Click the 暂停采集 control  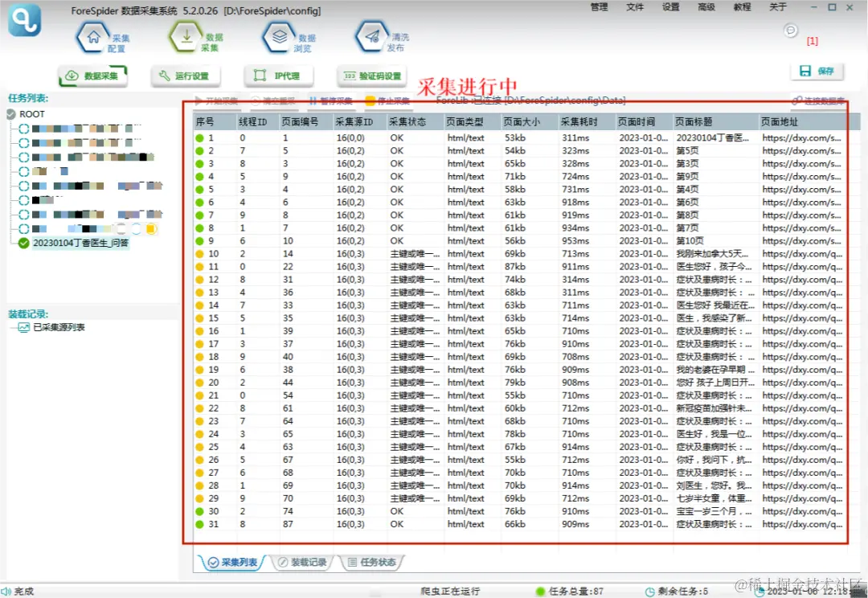click(x=331, y=100)
